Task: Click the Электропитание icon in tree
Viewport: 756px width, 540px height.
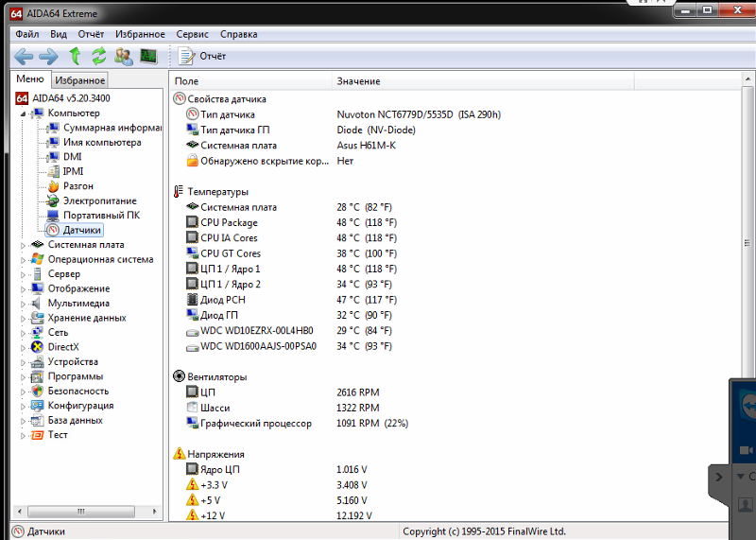Action: pos(53,200)
